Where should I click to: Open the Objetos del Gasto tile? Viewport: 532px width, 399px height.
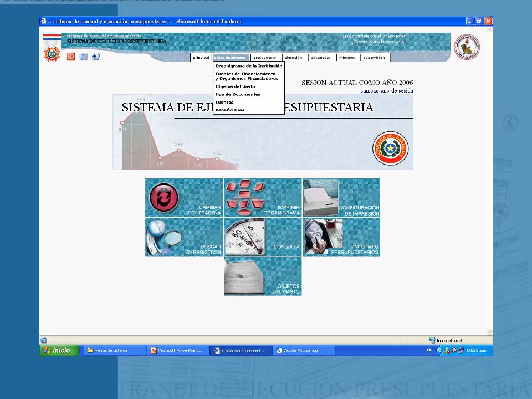pos(263,276)
